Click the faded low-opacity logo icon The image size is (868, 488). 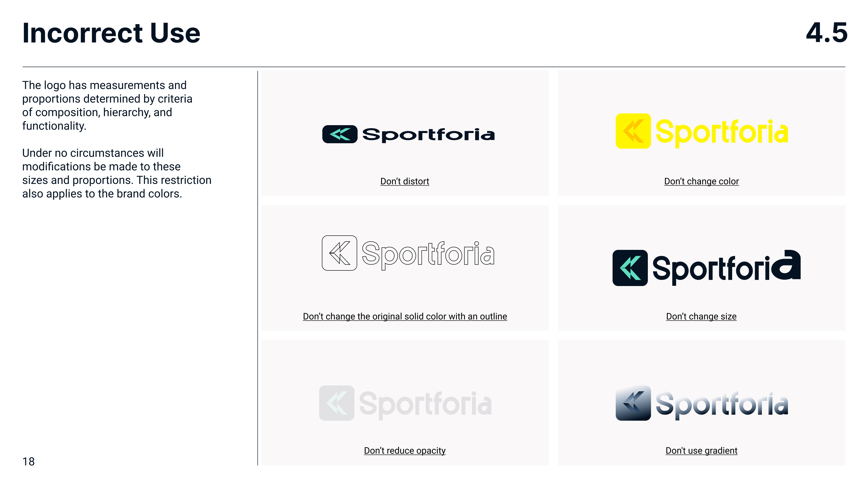[x=337, y=403]
